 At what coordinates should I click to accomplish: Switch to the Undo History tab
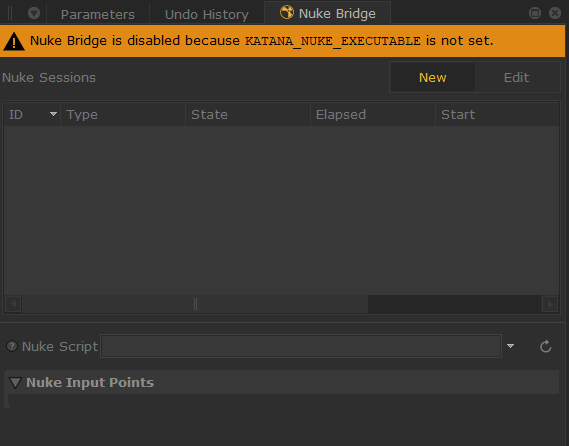207,15
